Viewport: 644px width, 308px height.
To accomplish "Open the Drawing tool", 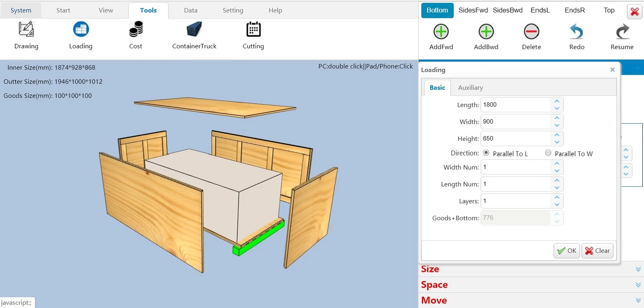I will pos(26,35).
